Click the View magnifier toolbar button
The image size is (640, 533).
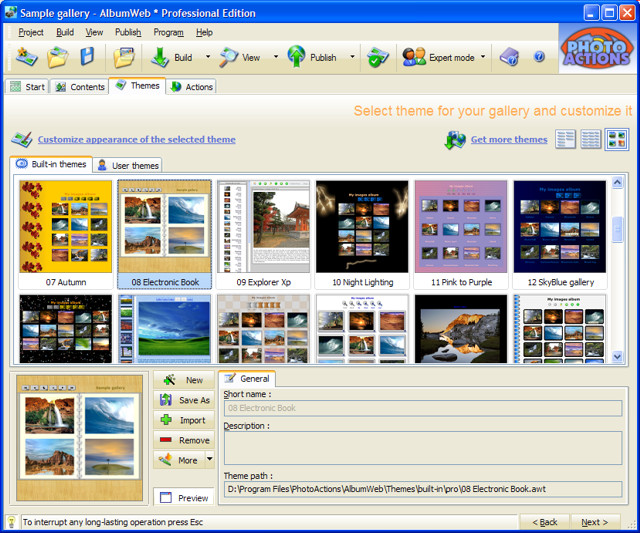click(240, 57)
